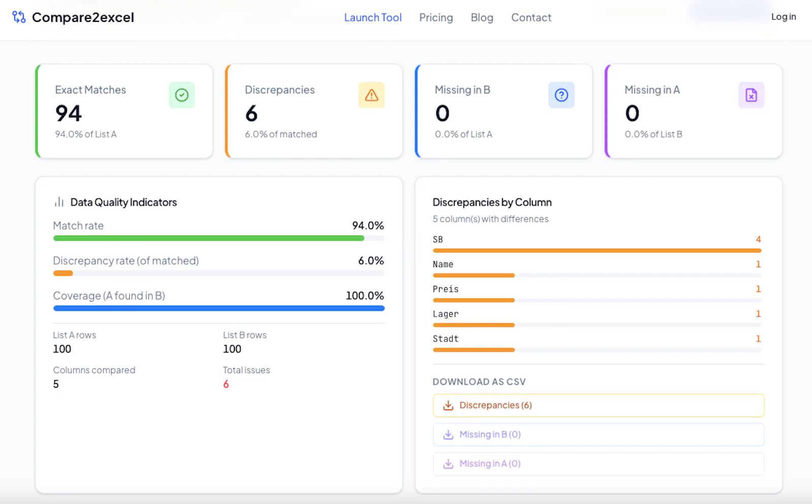Screen dimensions: 812x504
Task: Click the question mark Missing in B icon
Action: click(561, 95)
